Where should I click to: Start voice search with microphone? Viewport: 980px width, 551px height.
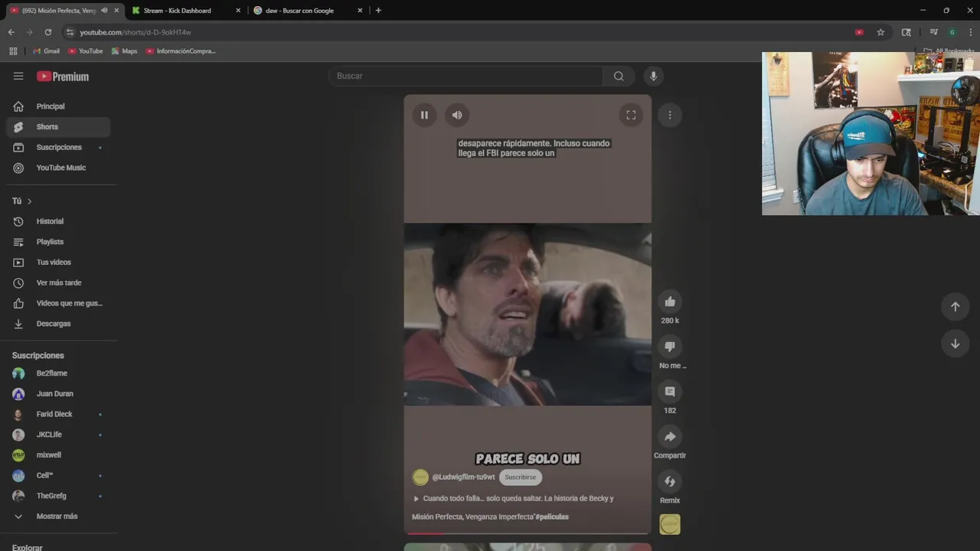[653, 76]
